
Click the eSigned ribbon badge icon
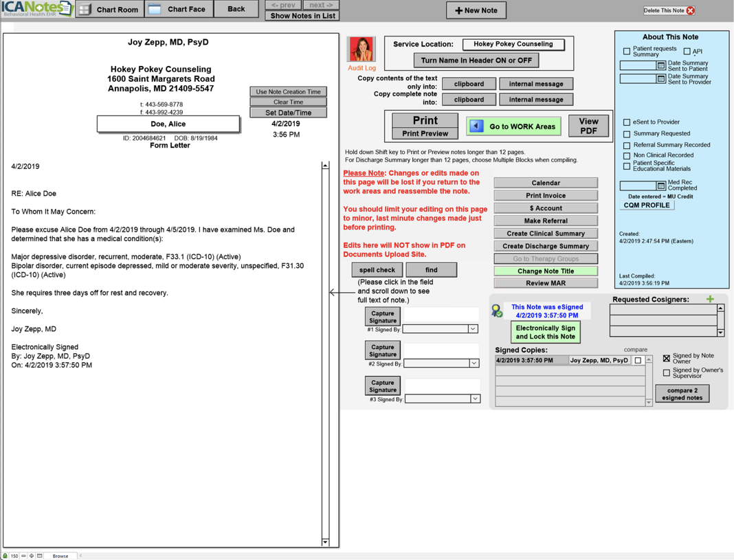pos(497,311)
